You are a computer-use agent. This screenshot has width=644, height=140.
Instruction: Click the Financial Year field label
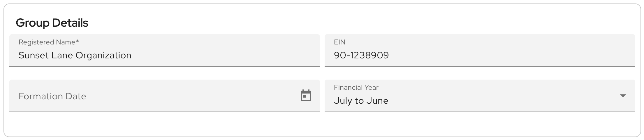pos(356,87)
